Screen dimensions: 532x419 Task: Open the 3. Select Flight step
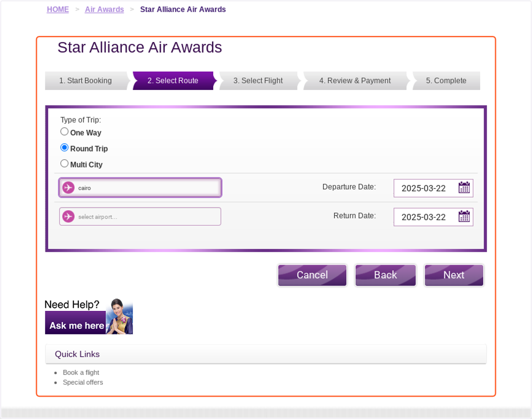click(x=258, y=81)
